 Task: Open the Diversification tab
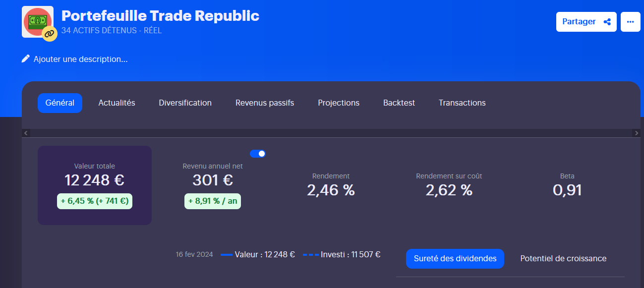click(185, 103)
